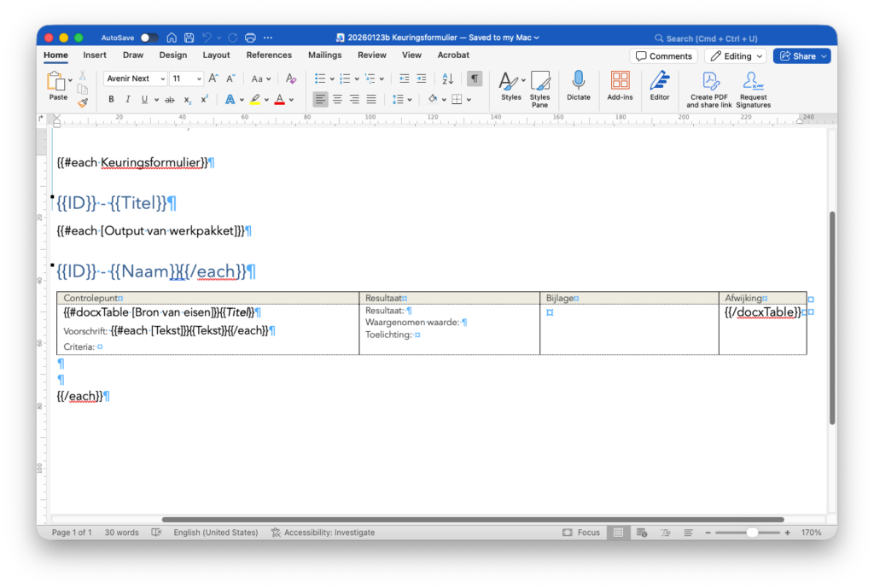Image resolution: width=874 pixels, height=588 pixels.
Task: Click the print icon in title bar
Action: [250, 38]
